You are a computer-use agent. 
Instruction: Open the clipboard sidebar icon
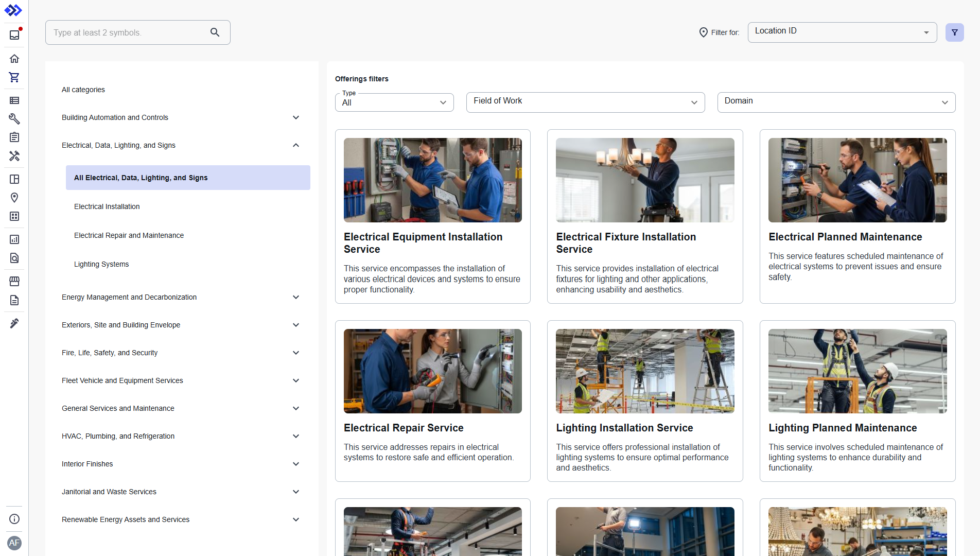[x=14, y=137]
